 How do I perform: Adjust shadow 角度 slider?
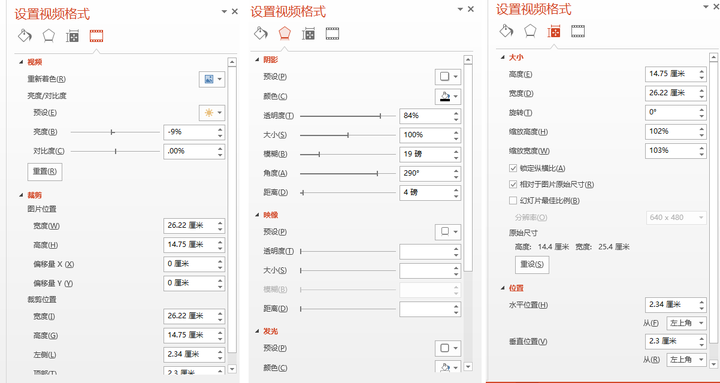[348, 174]
